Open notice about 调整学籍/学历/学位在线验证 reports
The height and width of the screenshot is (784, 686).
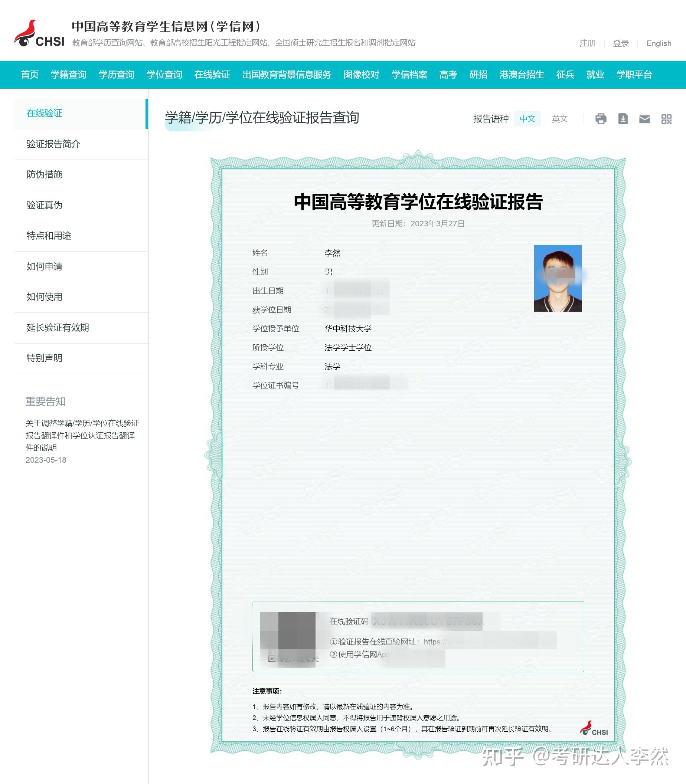(x=82, y=436)
